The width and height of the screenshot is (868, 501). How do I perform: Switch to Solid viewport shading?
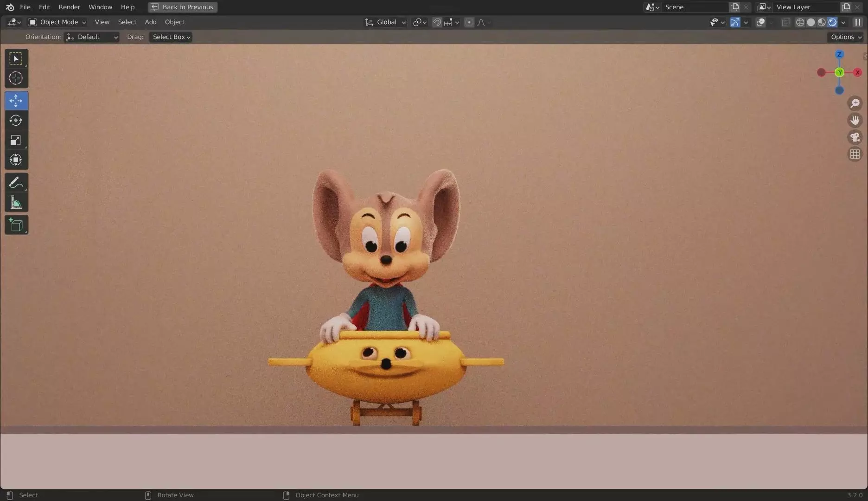pos(811,22)
